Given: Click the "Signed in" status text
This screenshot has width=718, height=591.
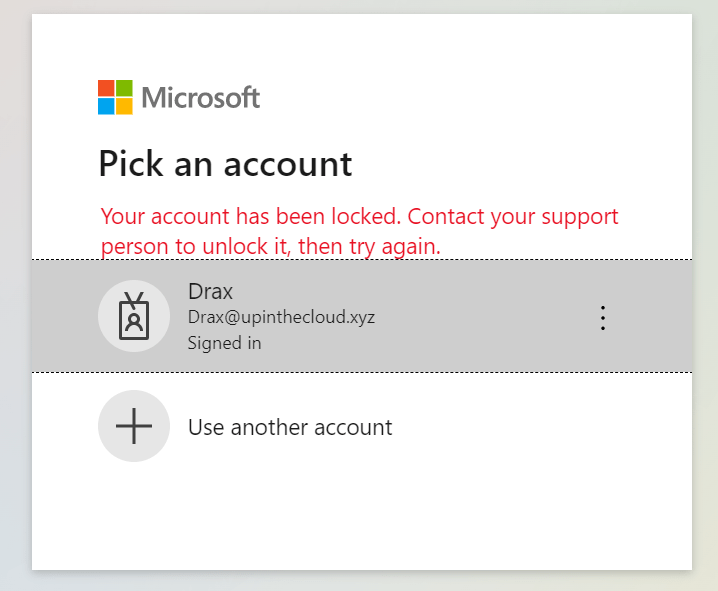Looking at the screenshot, I should 224,343.
